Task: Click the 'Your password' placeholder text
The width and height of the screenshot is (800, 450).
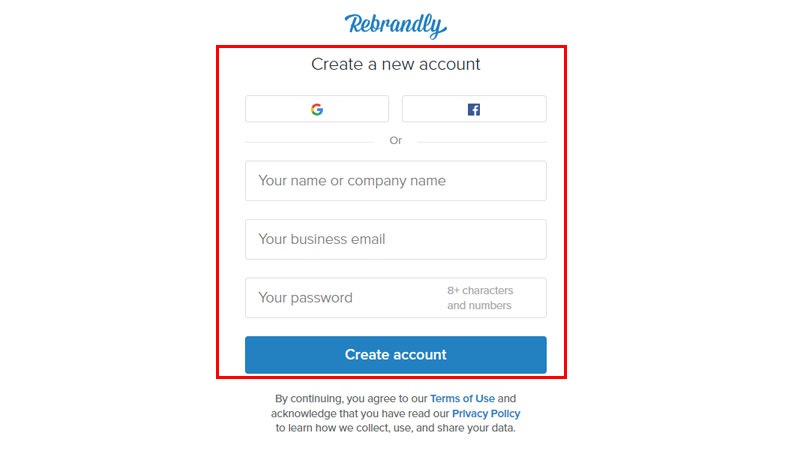Action: [x=305, y=298]
